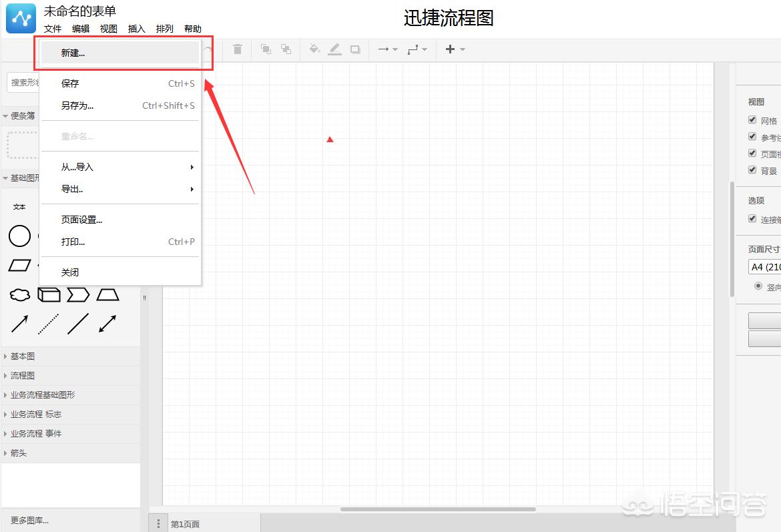Open the A4 page size dropdown
The image size is (781, 532).
point(764,267)
